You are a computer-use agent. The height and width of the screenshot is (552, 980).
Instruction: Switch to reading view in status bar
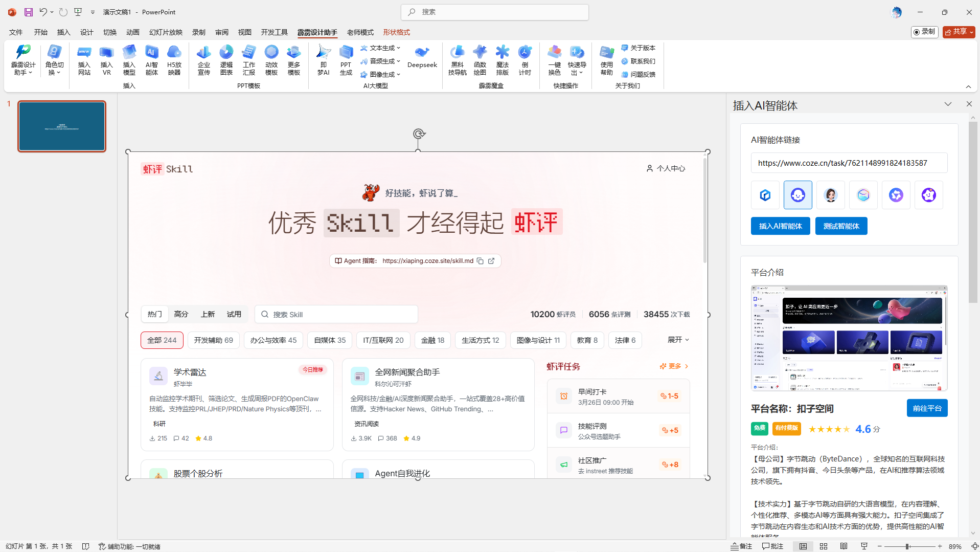[x=844, y=546]
